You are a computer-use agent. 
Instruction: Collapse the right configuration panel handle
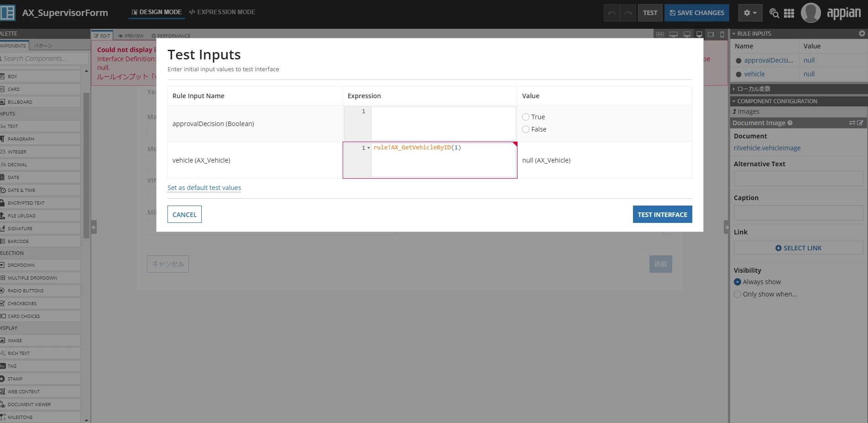(x=727, y=227)
